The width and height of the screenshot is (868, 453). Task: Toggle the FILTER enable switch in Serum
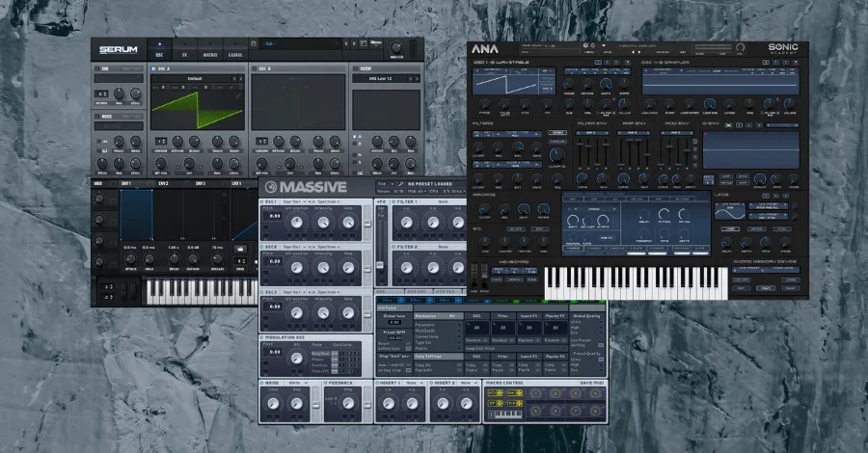point(355,68)
